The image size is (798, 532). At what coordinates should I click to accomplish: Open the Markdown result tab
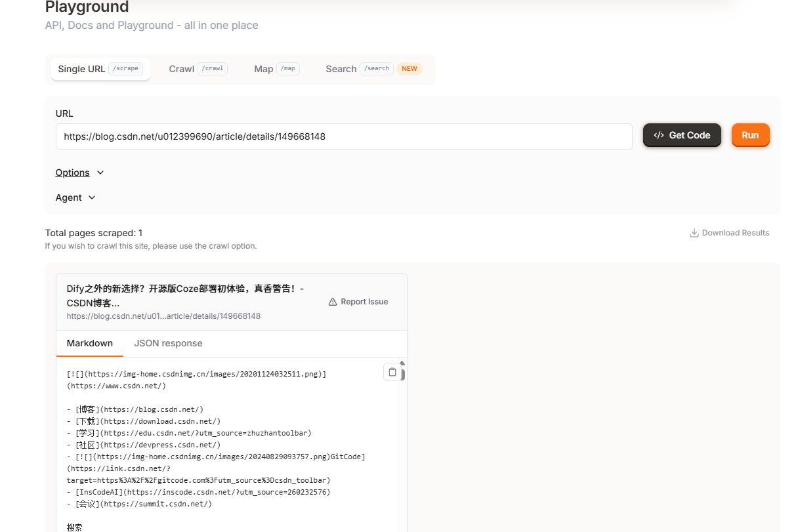[90, 343]
